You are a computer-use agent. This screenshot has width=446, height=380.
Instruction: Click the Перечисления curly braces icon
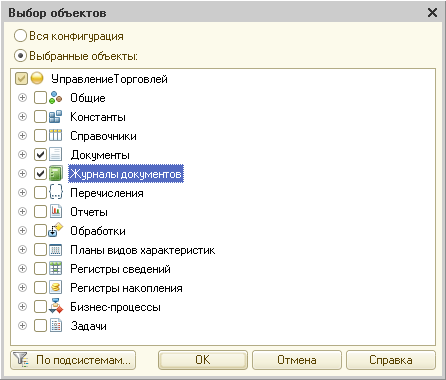(x=55, y=193)
